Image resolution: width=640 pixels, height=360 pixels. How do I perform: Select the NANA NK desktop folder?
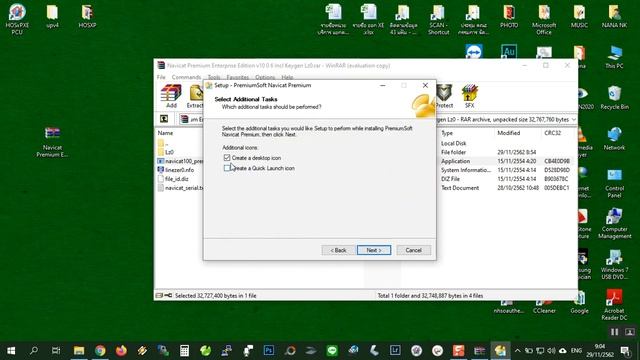(614, 16)
